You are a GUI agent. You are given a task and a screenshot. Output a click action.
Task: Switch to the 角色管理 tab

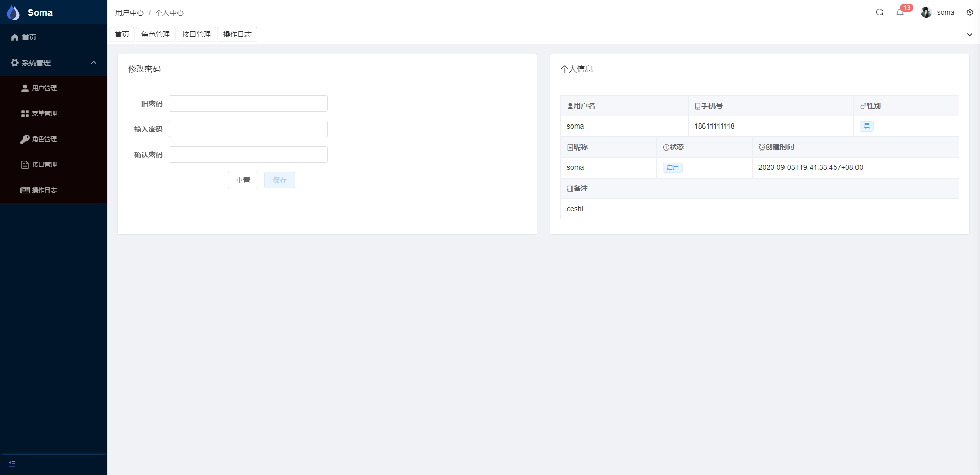[156, 34]
